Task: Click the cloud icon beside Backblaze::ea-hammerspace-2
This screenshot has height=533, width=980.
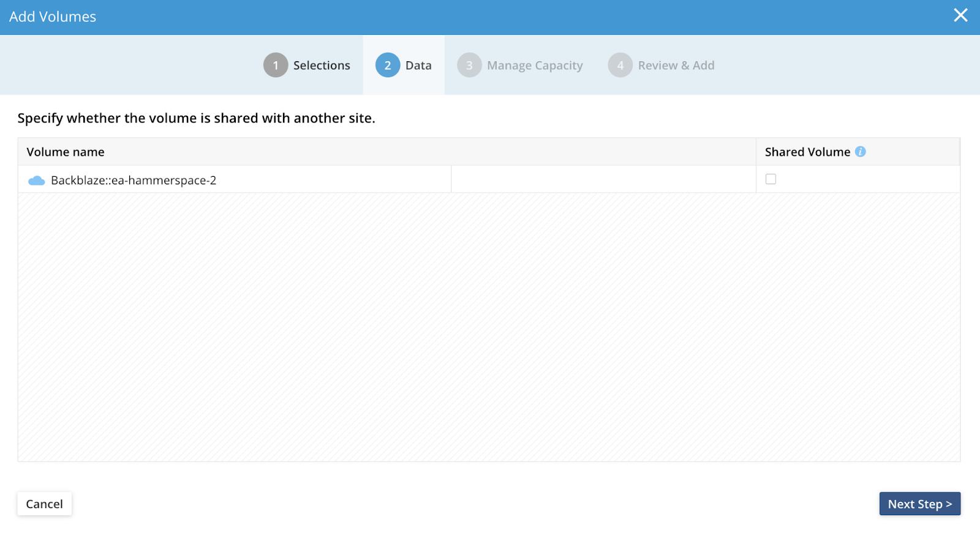Action: [x=37, y=181]
